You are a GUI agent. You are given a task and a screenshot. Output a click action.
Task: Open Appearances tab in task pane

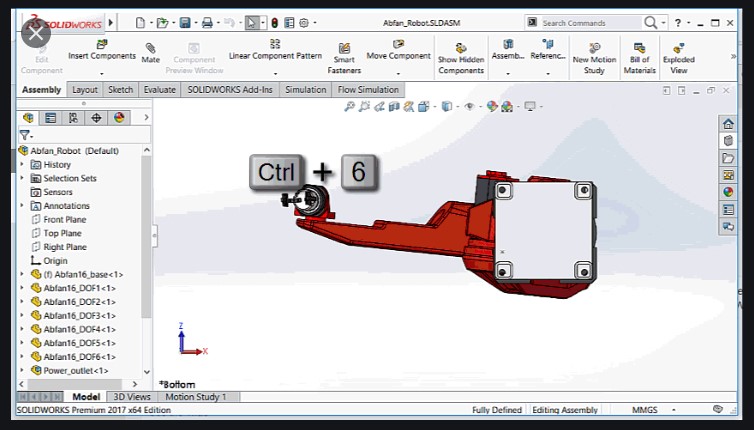728,192
